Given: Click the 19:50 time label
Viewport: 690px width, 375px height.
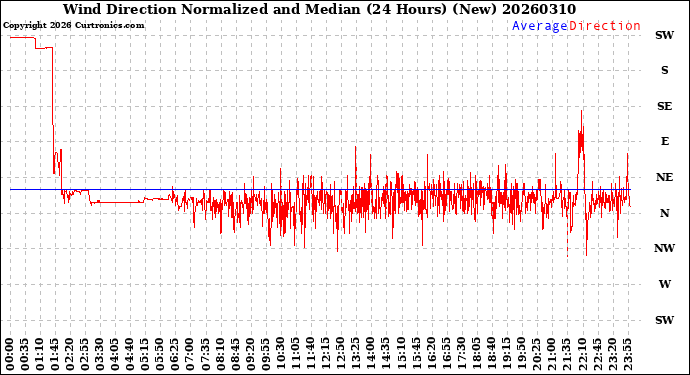Looking at the screenshot, I should 521,355.
